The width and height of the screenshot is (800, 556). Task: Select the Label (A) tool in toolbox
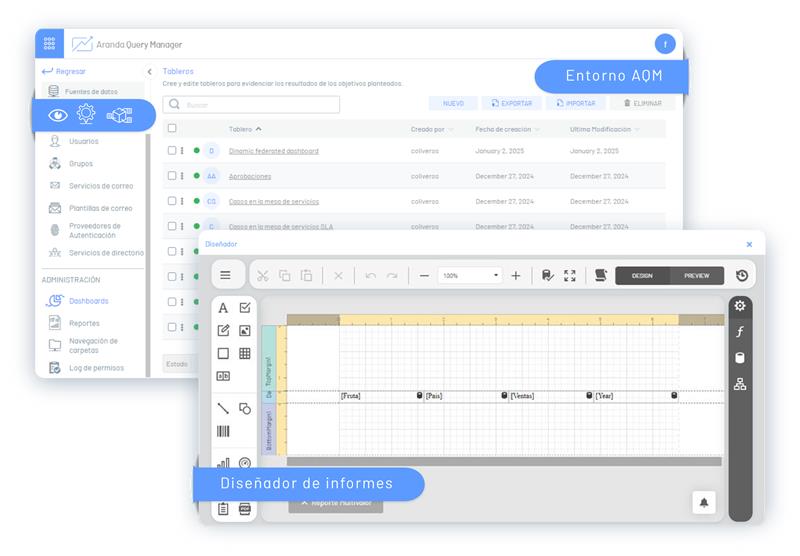click(223, 308)
